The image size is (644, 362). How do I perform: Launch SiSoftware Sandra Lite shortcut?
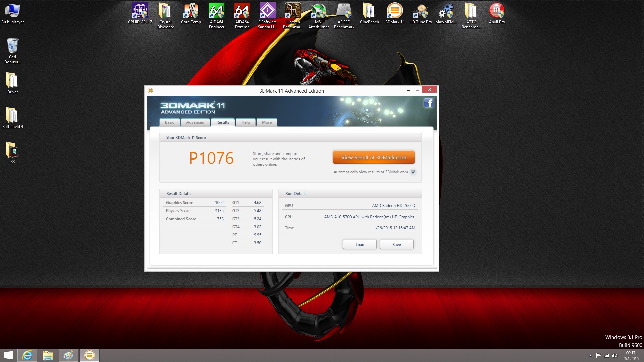point(267,16)
